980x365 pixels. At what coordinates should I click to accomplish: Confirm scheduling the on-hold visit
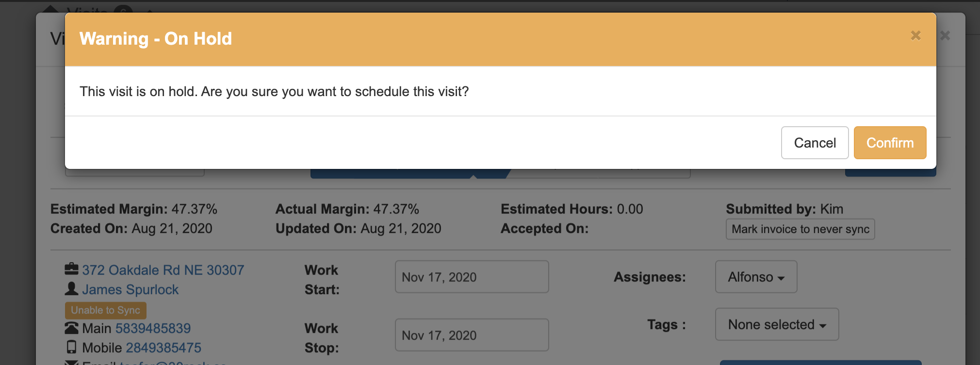[890, 143]
